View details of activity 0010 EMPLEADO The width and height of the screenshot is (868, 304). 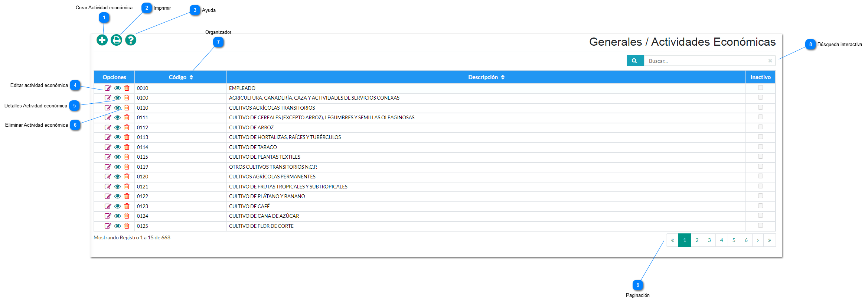[x=117, y=88]
